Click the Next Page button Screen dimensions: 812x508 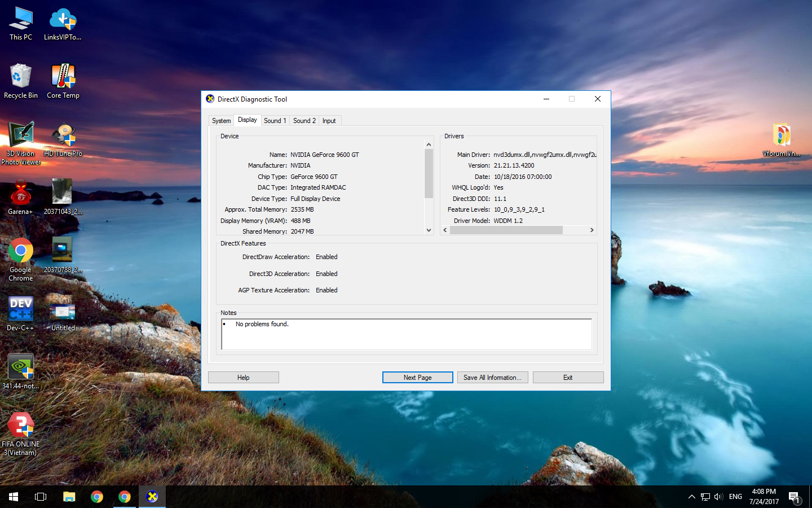tap(417, 378)
